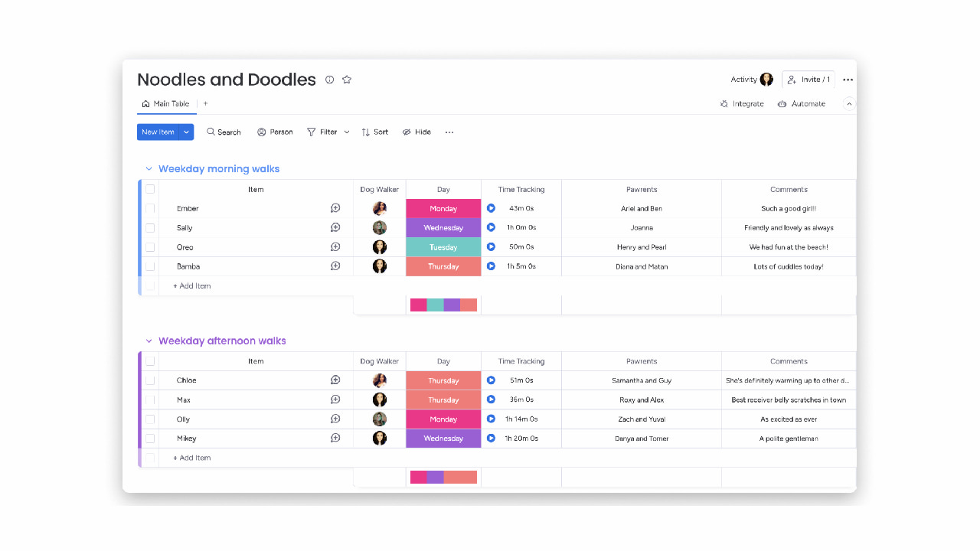Select the checkbox on Mikey's row
Screen dimensions: 980x551
(x=150, y=438)
